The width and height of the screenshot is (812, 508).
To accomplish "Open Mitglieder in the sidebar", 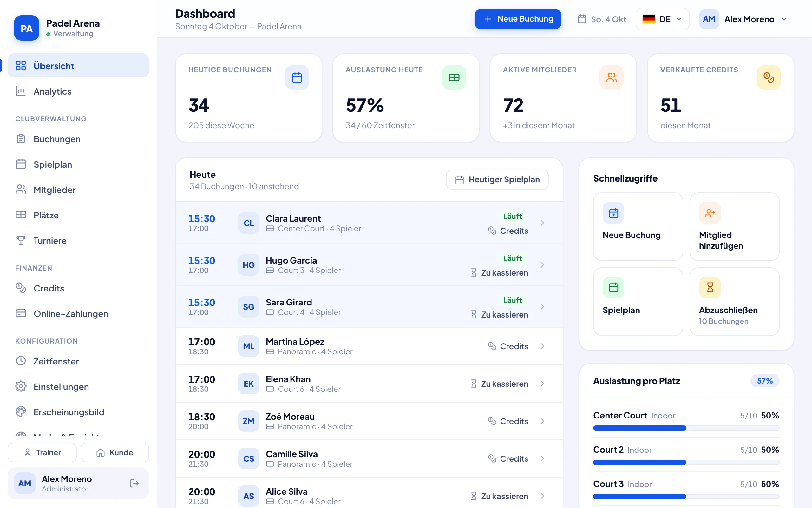I will pyautogui.click(x=78, y=190).
